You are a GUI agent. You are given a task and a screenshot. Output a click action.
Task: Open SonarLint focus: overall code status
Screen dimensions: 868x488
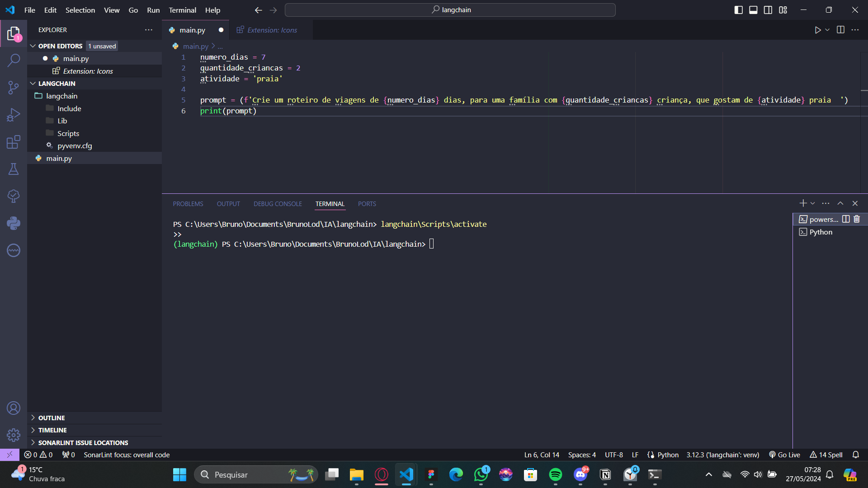click(x=127, y=455)
